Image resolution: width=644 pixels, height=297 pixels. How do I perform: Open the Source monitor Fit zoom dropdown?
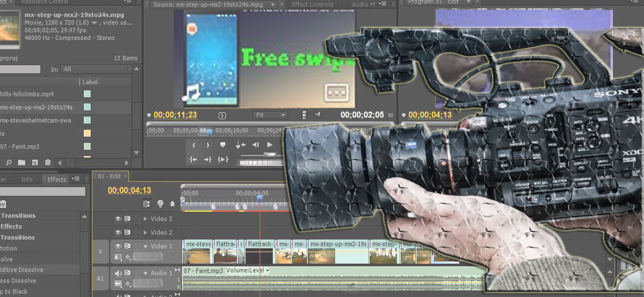tap(270, 115)
